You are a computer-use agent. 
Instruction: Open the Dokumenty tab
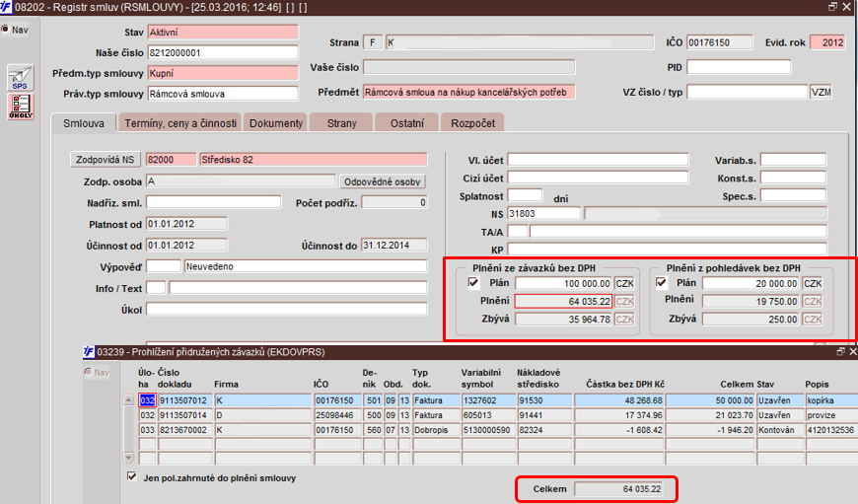(x=275, y=123)
